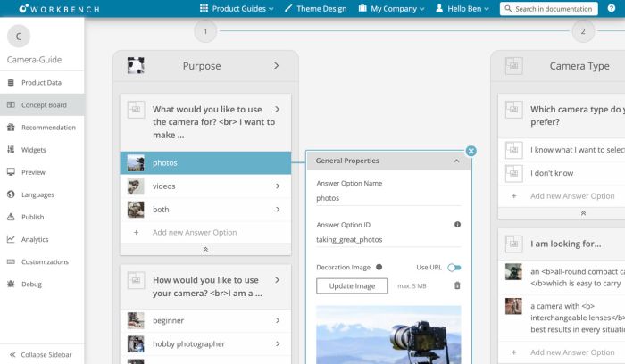Click the Answer Option ID info icon
The image size is (625, 364).
click(457, 225)
